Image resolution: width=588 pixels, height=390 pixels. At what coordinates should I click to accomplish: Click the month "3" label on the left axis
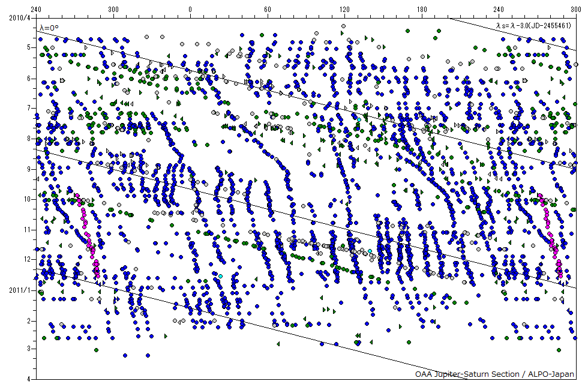(29, 349)
